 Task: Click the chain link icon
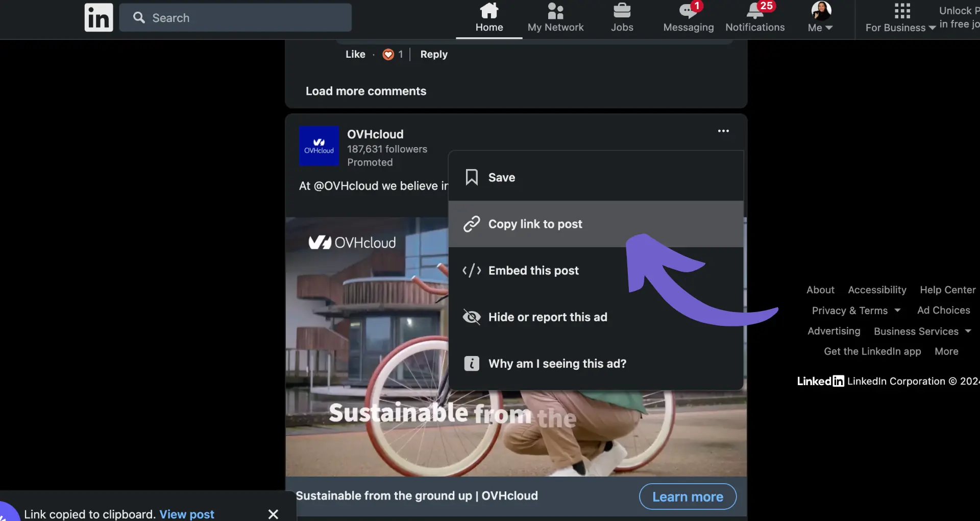[472, 224]
